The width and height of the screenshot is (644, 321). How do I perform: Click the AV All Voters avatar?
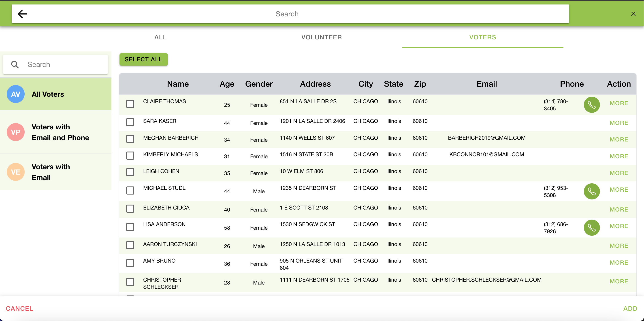tap(15, 94)
